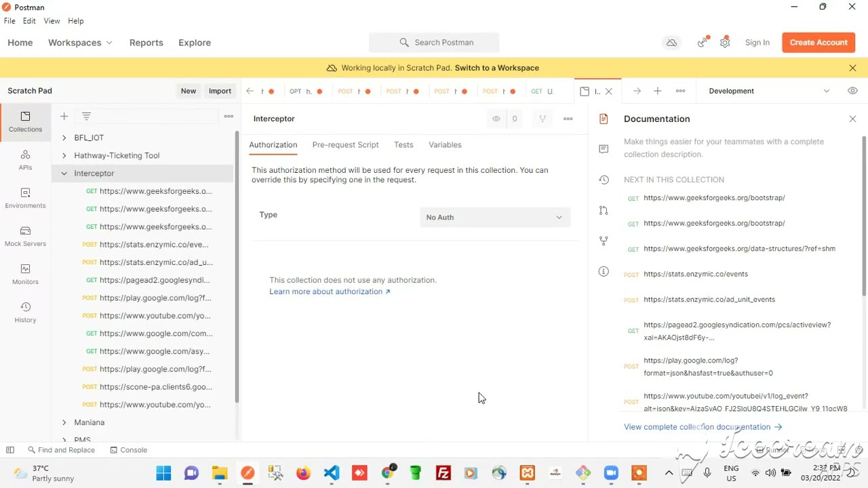Toggle the sidebar with the status bar icon
The image size is (868, 488).
point(10,450)
